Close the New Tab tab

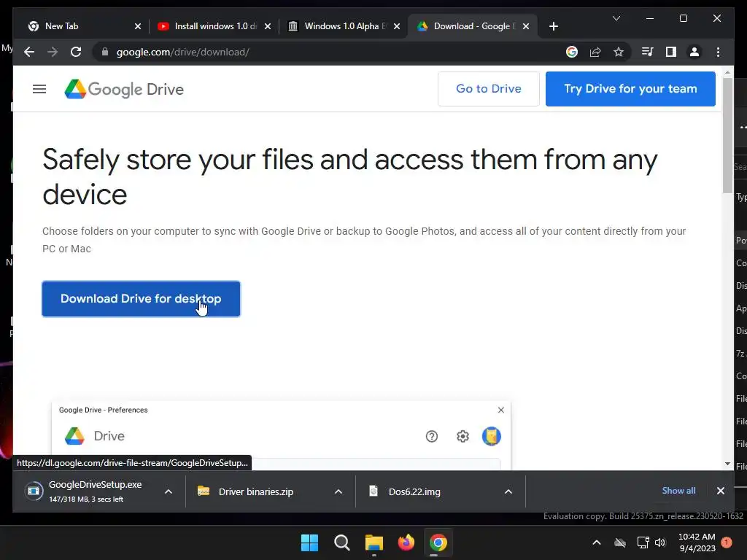[x=138, y=26]
